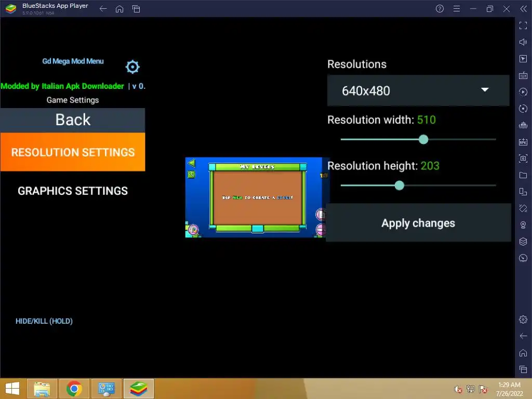Click the Back button in the mod menu
The height and width of the screenshot is (399, 532).
(x=73, y=120)
